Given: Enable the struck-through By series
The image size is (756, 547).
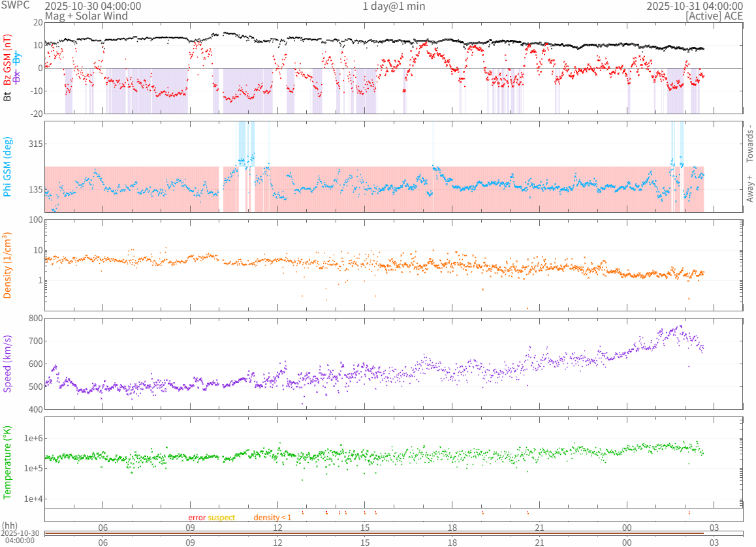Looking at the screenshot, I should tap(18, 58).
